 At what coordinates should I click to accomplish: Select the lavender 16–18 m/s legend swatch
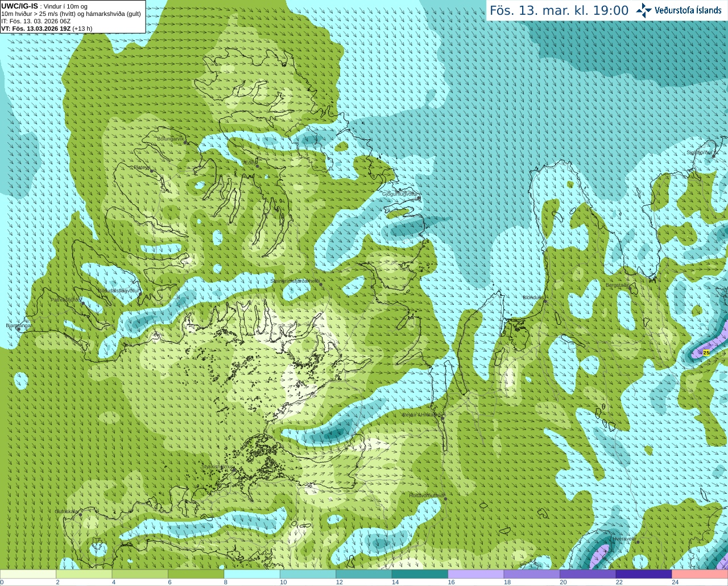(x=476, y=574)
